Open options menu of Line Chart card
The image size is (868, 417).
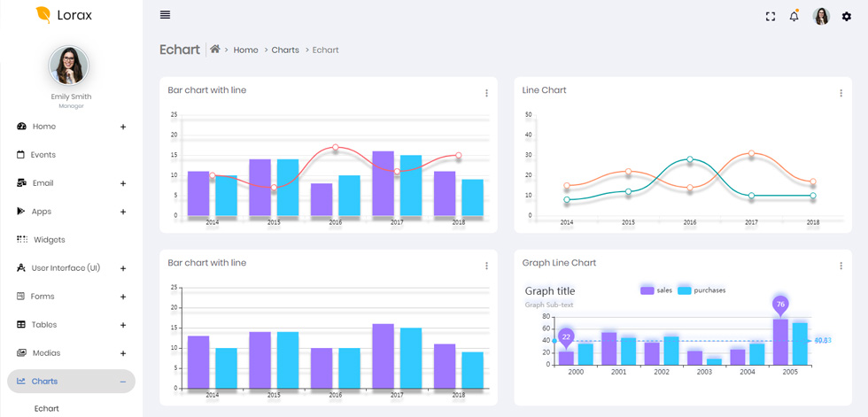pos(841,93)
